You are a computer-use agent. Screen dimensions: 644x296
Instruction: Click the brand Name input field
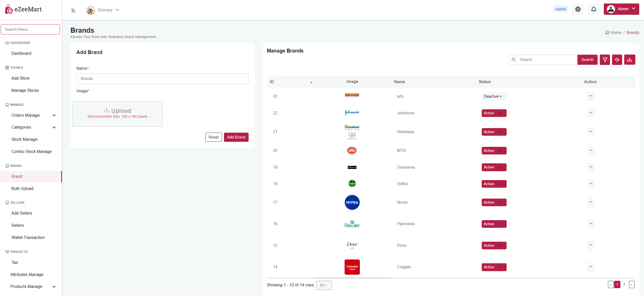(162, 79)
